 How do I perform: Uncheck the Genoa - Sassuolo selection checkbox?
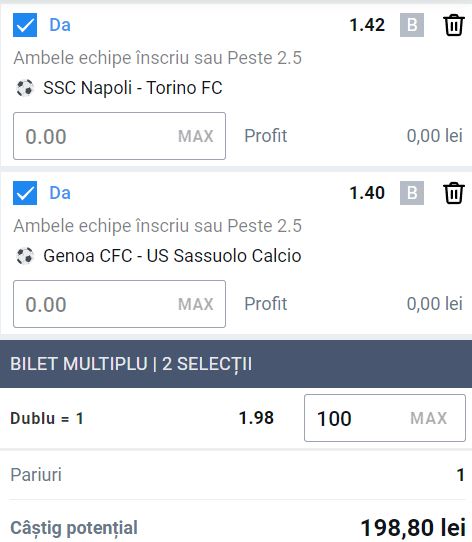pyautogui.click(x=25, y=193)
